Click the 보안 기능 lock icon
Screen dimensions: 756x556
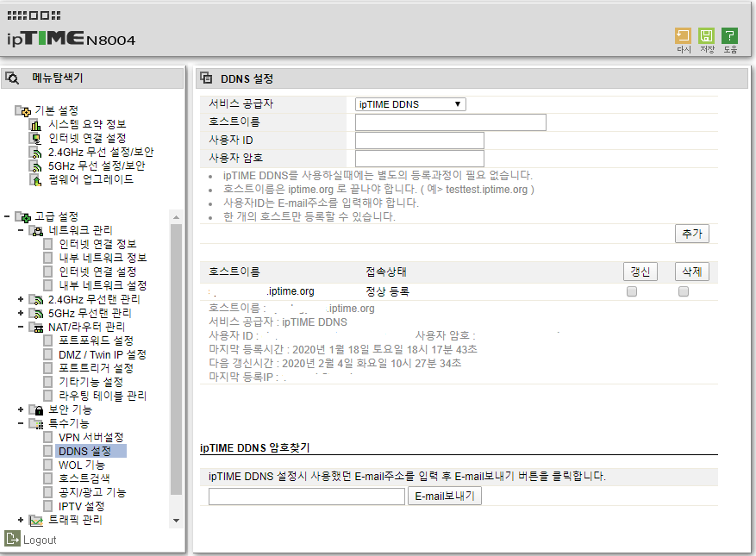(35, 410)
